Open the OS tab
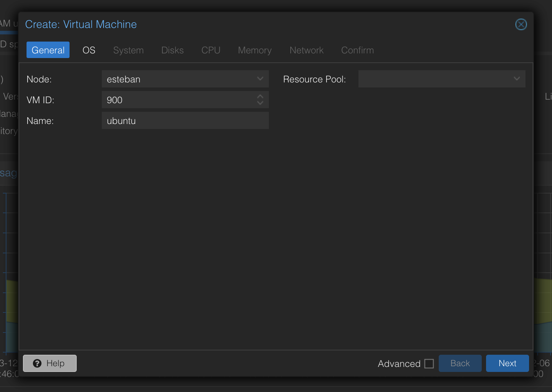 (x=89, y=50)
